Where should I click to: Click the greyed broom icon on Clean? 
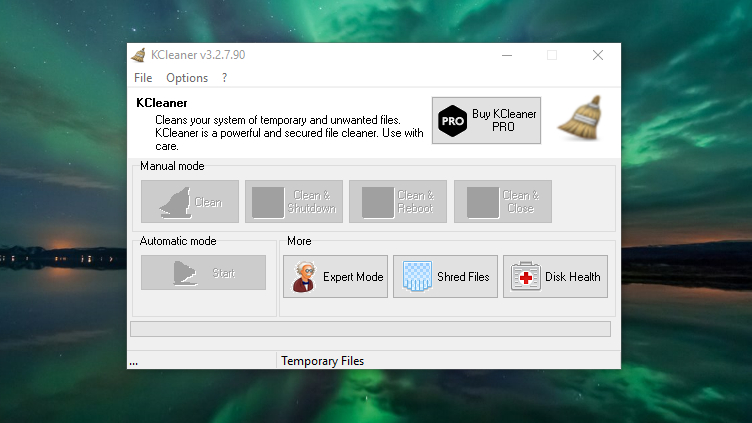176,203
